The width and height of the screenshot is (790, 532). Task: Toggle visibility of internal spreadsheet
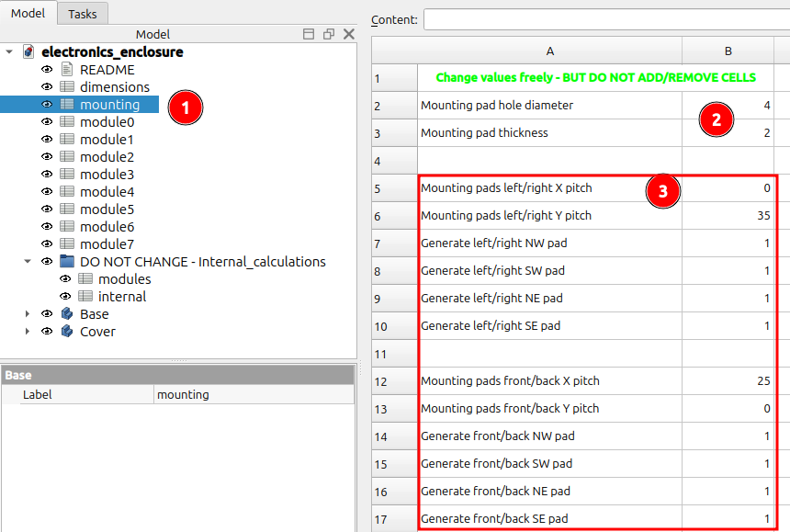(x=65, y=296)
